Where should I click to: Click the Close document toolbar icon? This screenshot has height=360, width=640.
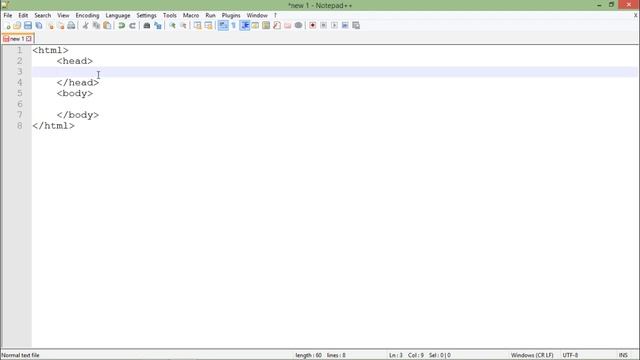click(50, 26)
